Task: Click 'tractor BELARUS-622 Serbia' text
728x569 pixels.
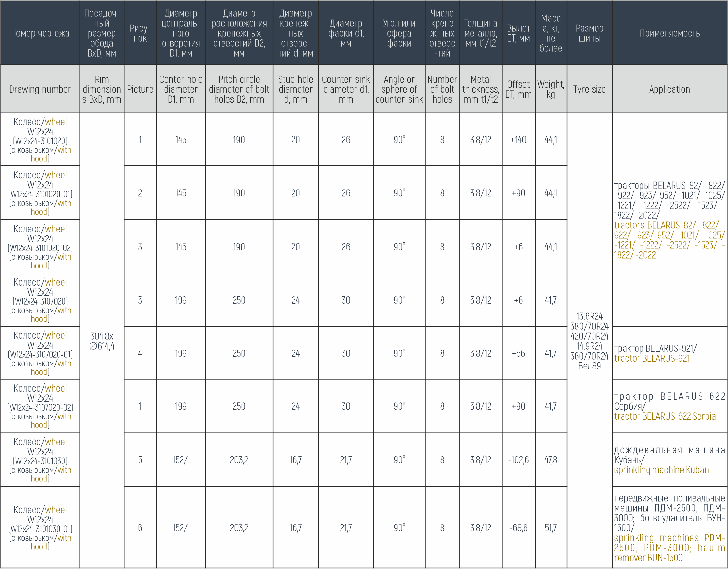Action: 665,416
